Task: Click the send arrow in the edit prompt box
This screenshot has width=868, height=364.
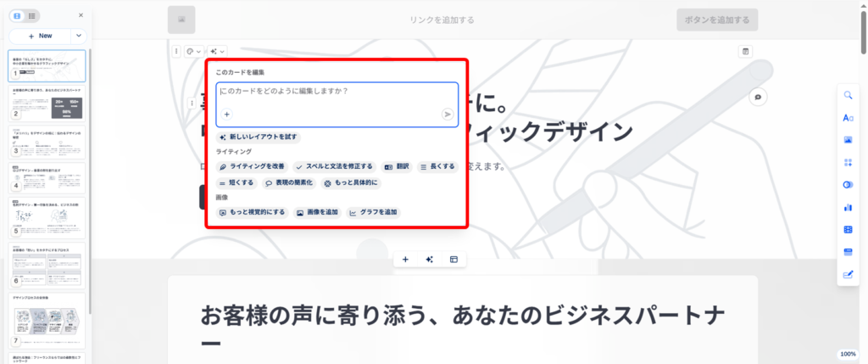Action: pyautogui.click(x=447, y=114)
